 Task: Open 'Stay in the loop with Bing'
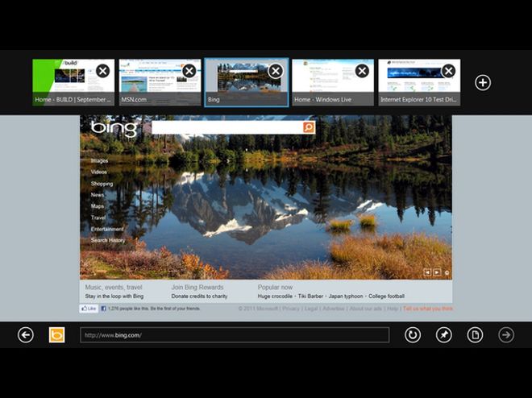coord(114,296)
